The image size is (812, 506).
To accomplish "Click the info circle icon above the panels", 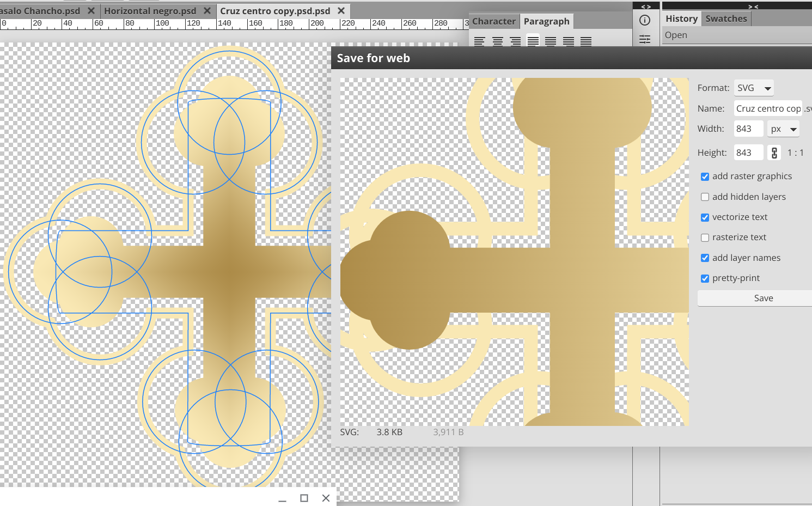I will coord(645,20).
